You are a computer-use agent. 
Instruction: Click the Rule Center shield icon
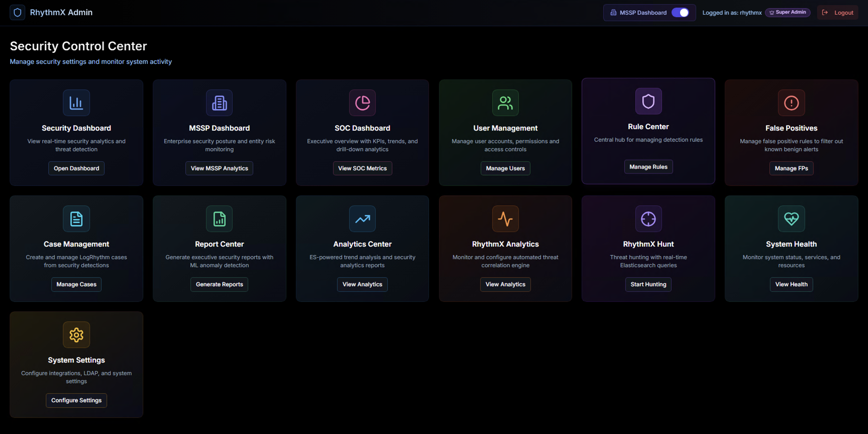(x=648, y=101)
